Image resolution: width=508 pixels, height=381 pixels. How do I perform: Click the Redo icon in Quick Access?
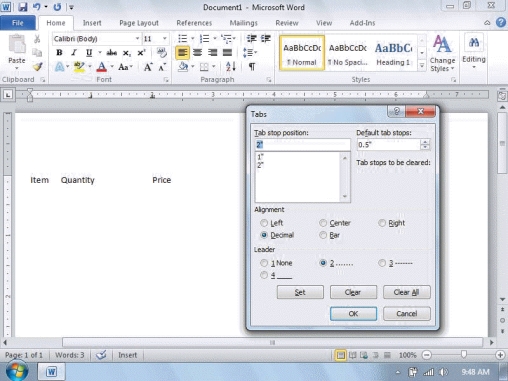click(57, 7)
